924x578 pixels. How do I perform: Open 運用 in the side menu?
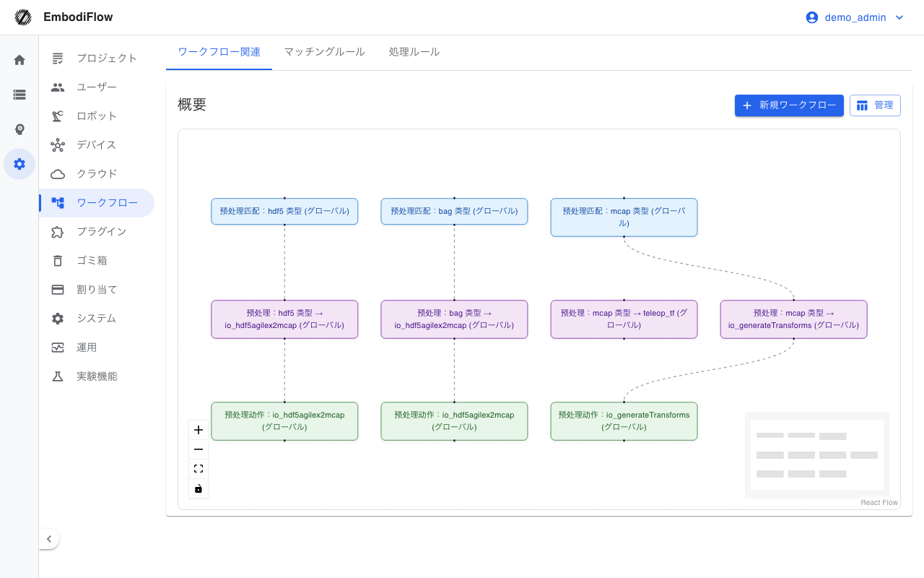tap(97, 348)
